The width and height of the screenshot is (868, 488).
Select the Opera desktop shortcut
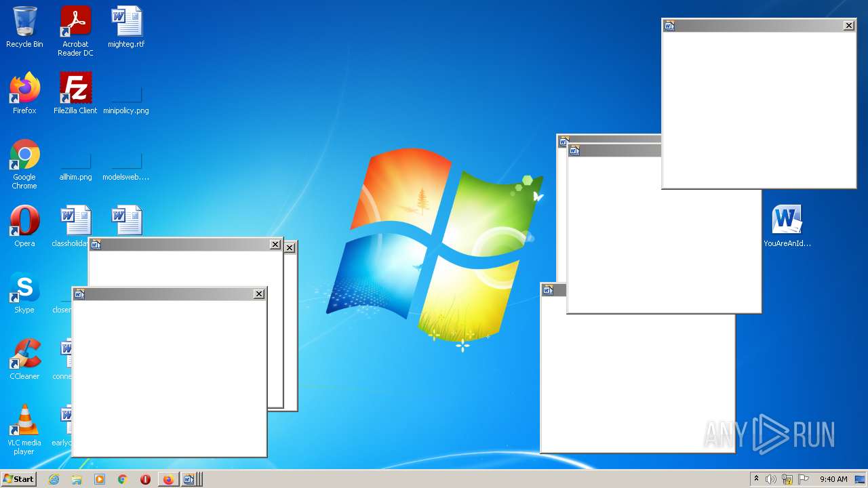pyautogui.click(x=24, y=226)
